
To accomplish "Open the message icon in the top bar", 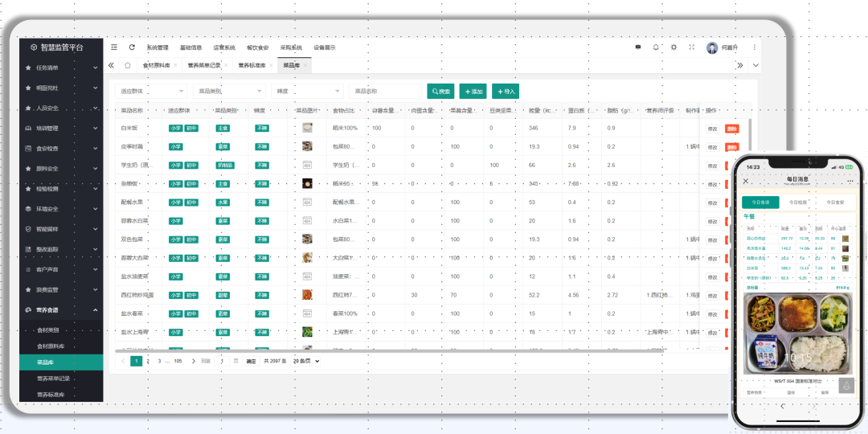I will coord(637,47).
